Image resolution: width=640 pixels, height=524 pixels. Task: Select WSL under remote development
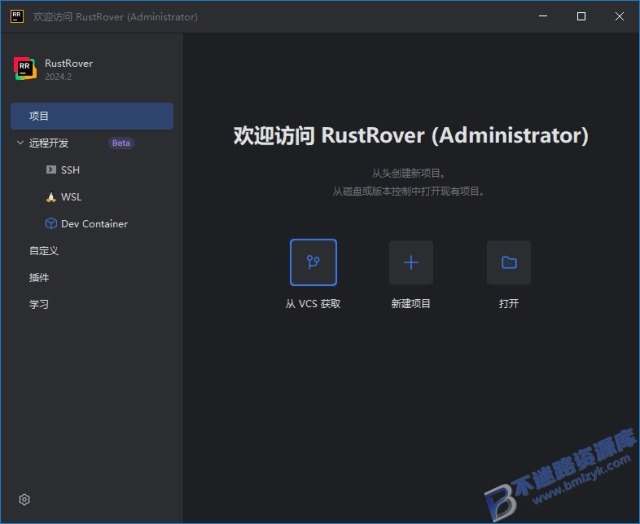pos(71,197)
